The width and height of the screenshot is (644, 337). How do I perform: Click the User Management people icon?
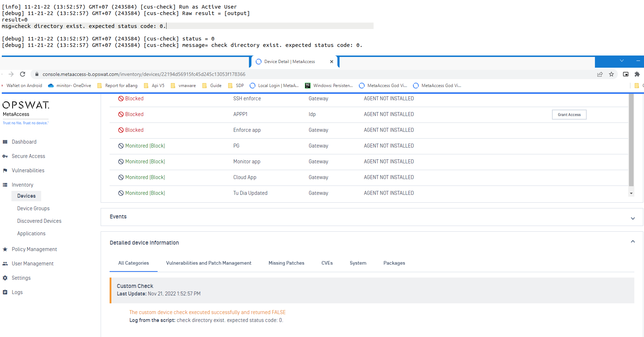pos(5,264)
